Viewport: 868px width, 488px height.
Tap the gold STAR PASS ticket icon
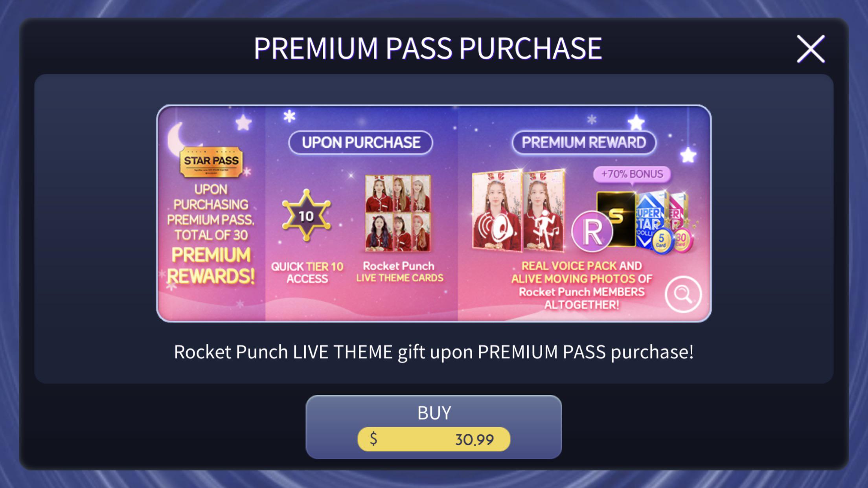[x=211, y=161]
